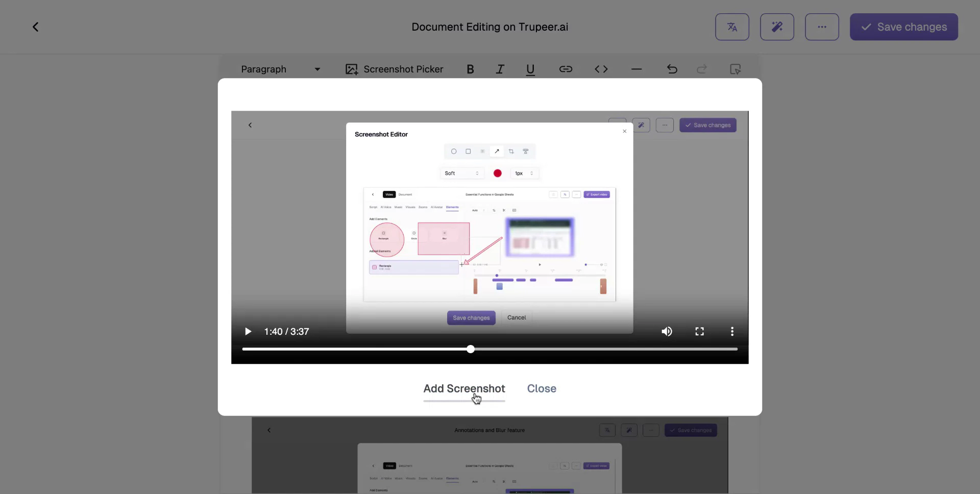
Task: Activate the crop tool
Action: [511, 151]
